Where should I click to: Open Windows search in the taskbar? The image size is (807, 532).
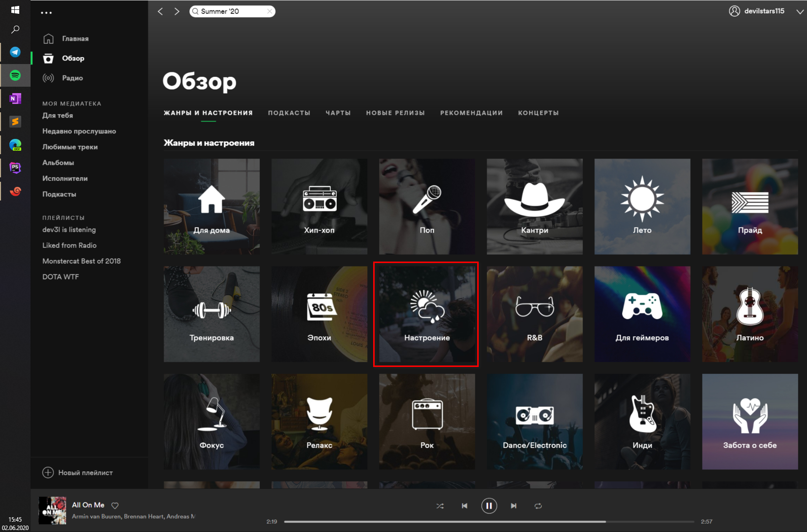15,30
